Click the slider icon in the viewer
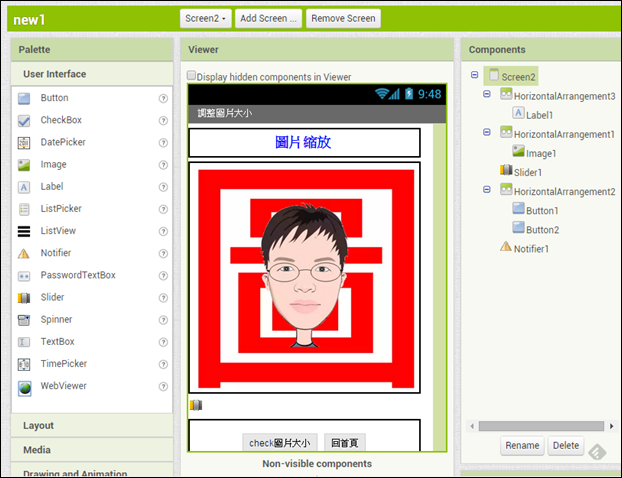This screenshot has width=622, height=478. coord(196,405)
